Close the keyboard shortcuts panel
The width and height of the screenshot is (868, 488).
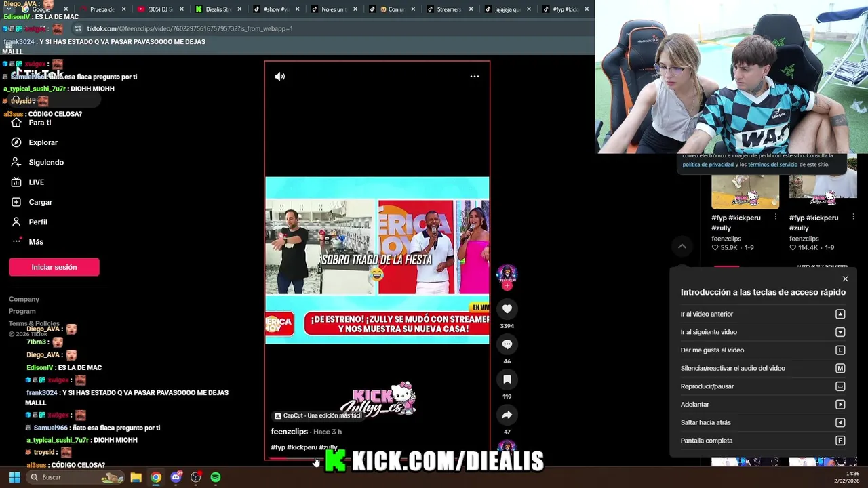pyautogui.click(x=845, y=279)
